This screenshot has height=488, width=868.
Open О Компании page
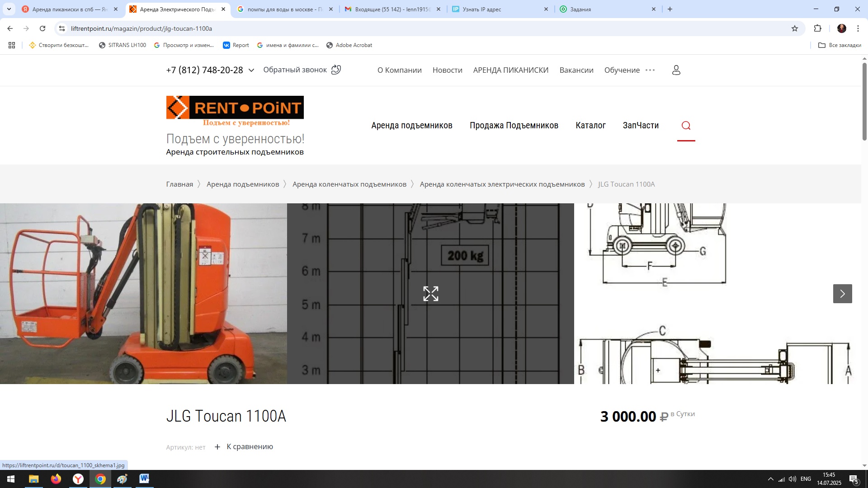(x=400, y=70)
